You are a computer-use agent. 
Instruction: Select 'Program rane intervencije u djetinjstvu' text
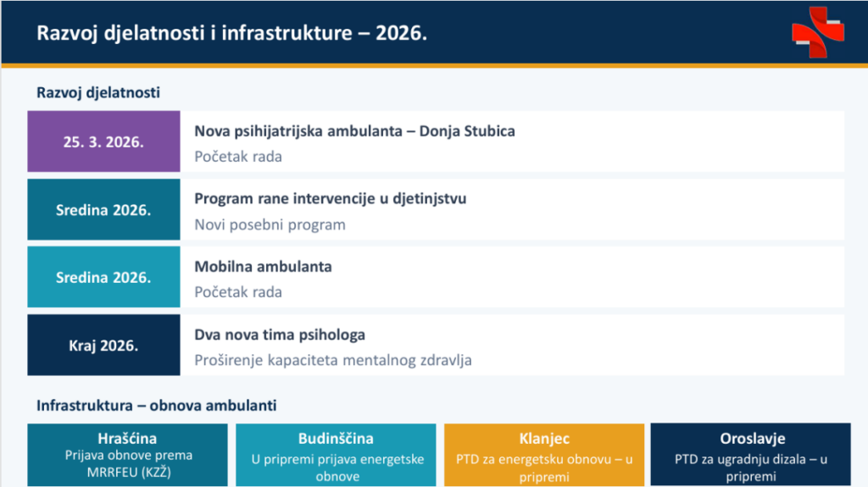click(x=331, y=199)
